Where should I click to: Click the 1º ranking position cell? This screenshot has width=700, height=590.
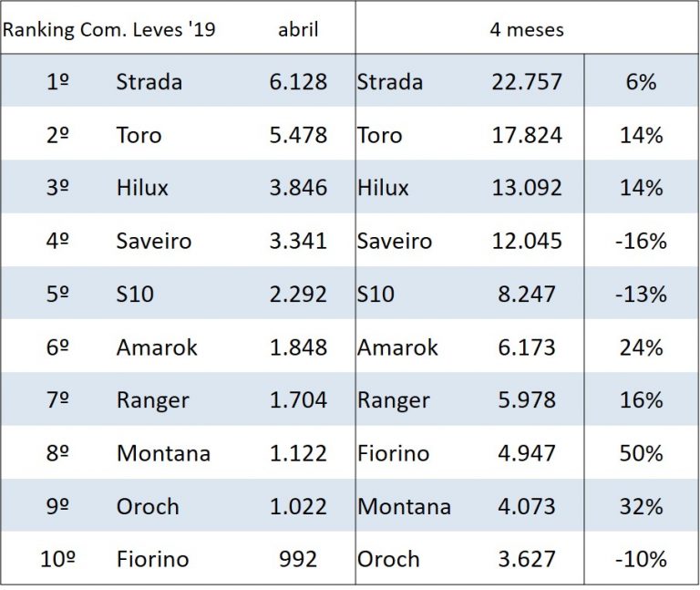pyautogui.click(x=58, y=82)
